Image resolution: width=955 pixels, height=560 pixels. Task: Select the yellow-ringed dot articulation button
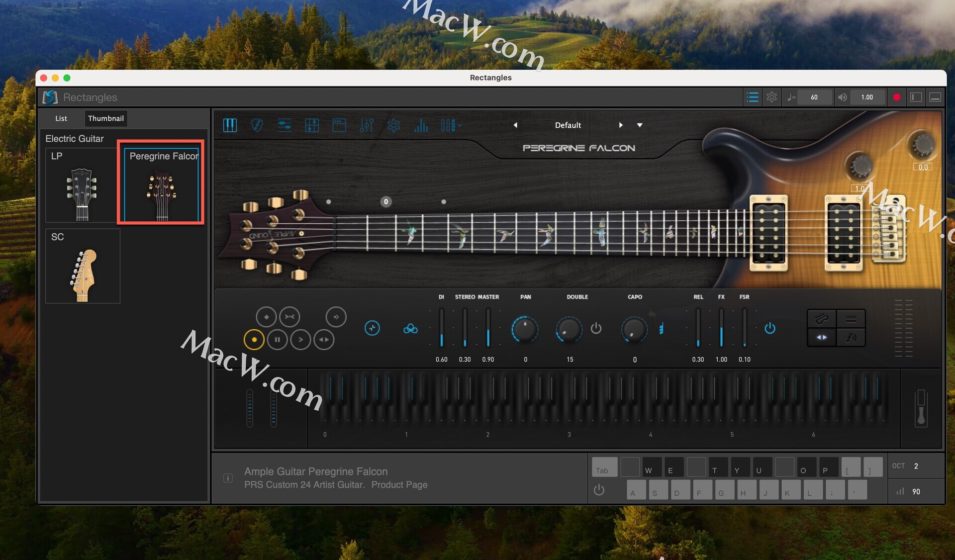click(x=254, y=340)
